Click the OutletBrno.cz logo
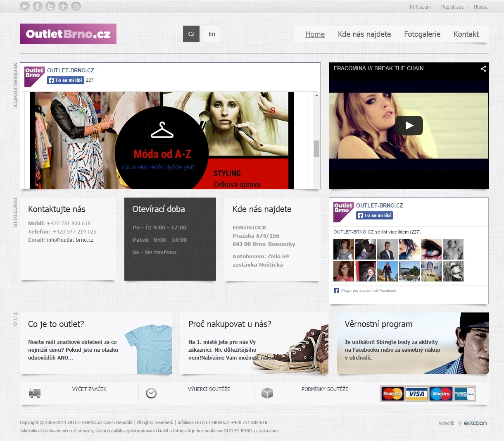The image size is (504, 441). coord(68,34)
